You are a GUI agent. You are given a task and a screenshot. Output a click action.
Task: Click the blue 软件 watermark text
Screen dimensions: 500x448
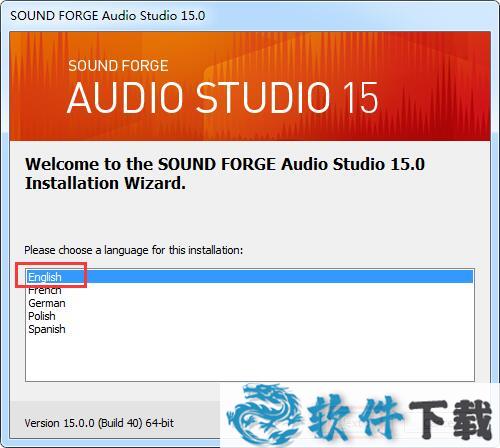pyautogui.click(x=354, y=416)
